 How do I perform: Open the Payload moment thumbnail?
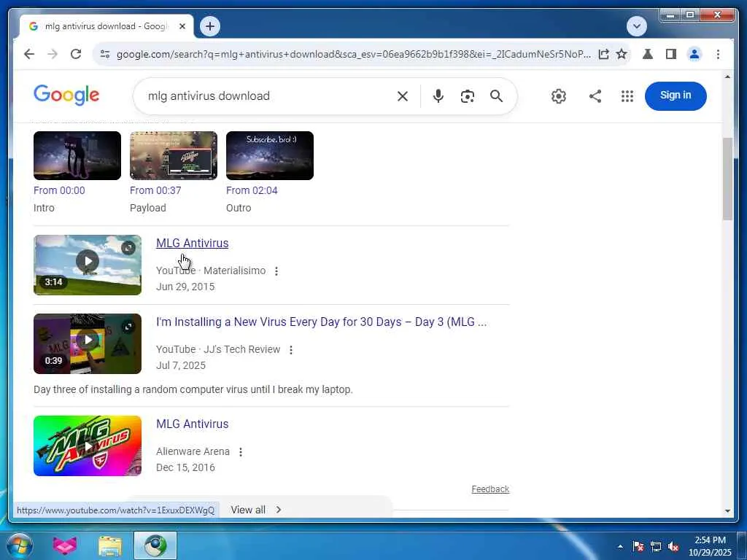point(174,156)
